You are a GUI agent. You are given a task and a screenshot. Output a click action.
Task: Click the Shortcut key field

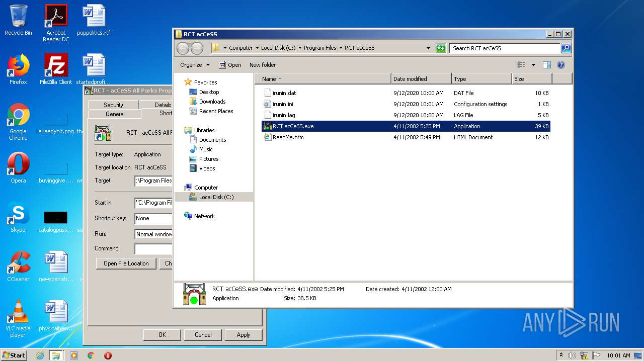tap(153, 218)
